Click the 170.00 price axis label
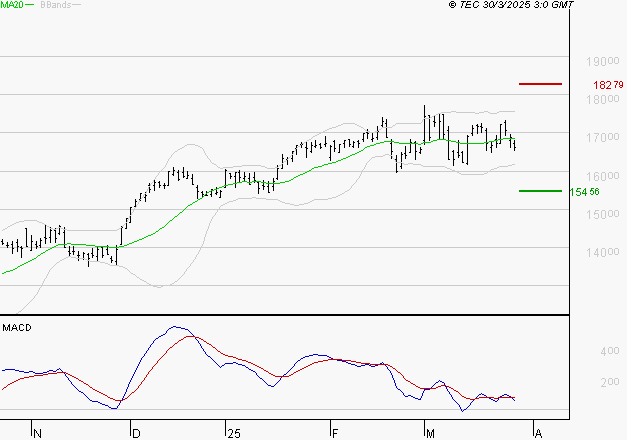 (x=603, y=138)
